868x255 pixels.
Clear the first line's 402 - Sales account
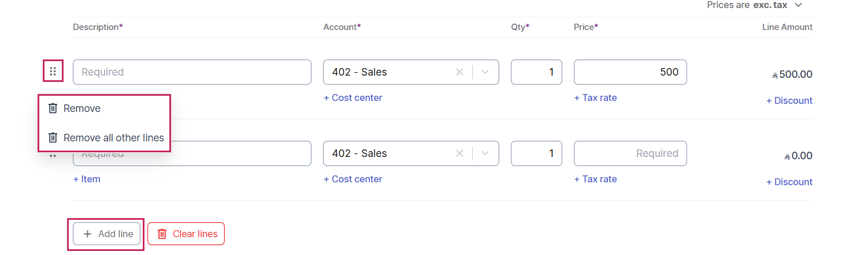tap(460, 72)
